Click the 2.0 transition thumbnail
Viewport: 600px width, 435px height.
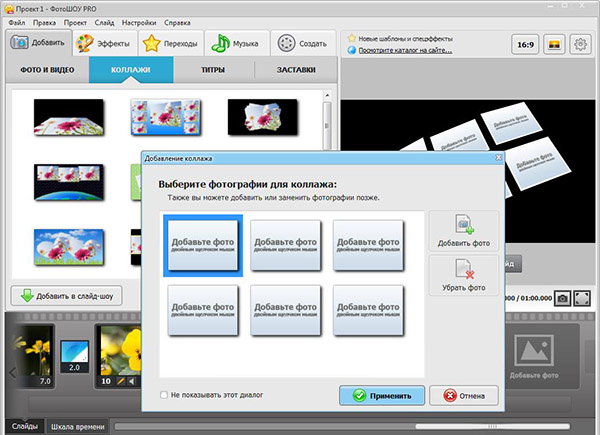click(x=75, y=356)
